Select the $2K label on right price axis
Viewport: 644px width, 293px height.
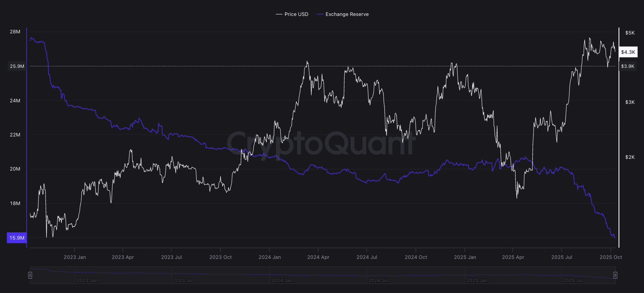pos(630,157)
